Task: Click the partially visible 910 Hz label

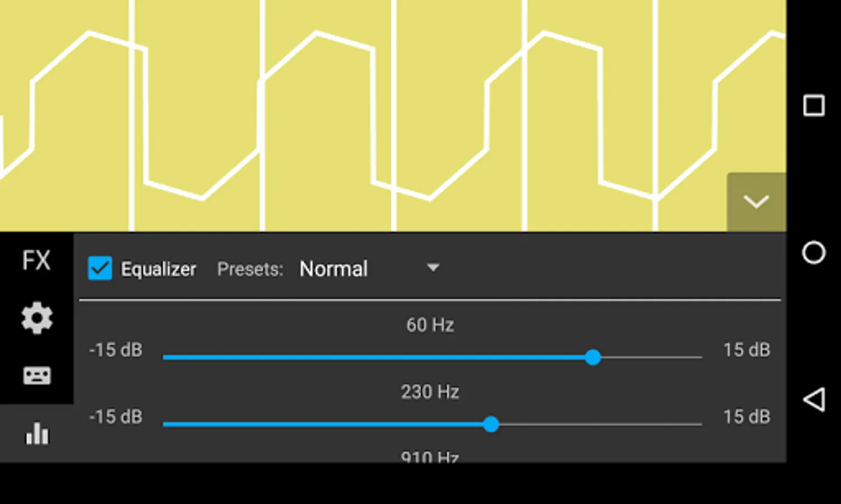Action: [430, 457]
